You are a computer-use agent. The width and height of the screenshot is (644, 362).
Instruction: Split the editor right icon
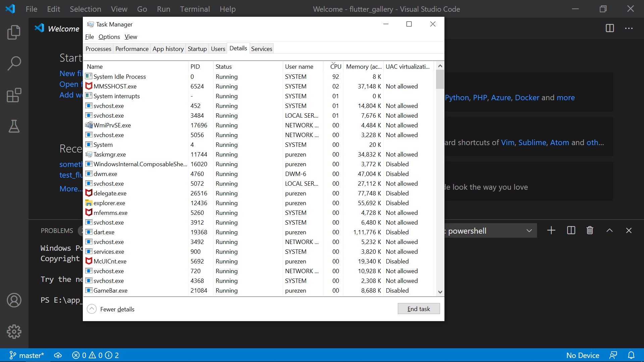coord(609,28)
